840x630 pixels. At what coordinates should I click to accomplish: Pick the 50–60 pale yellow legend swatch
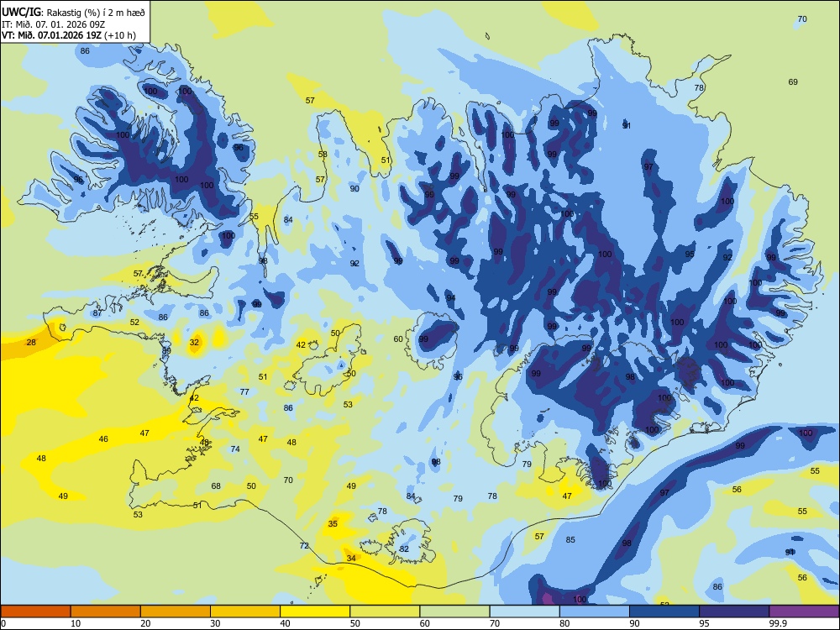click(385, 612)
